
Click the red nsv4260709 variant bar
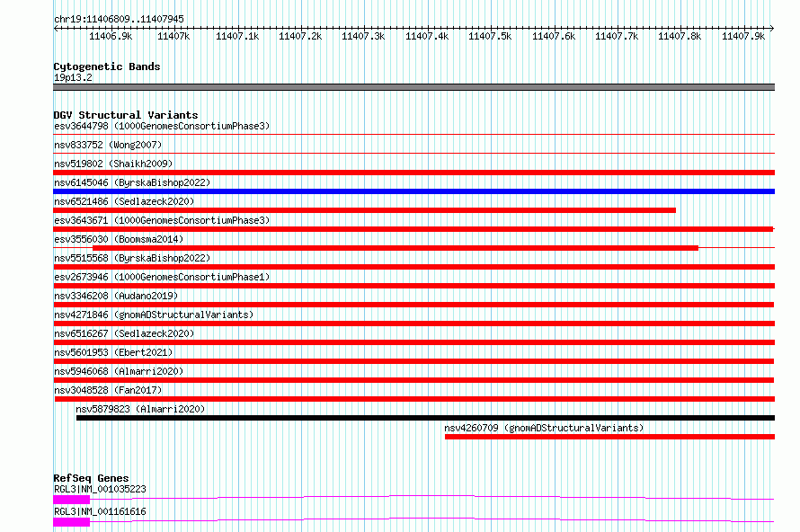click(609, 437)
